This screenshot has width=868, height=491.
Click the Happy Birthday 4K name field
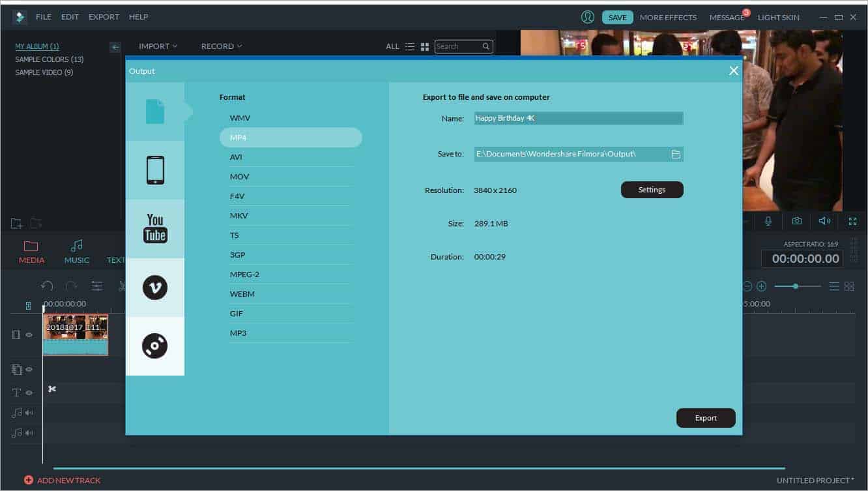pyautogui.click(x=577, y=118)
